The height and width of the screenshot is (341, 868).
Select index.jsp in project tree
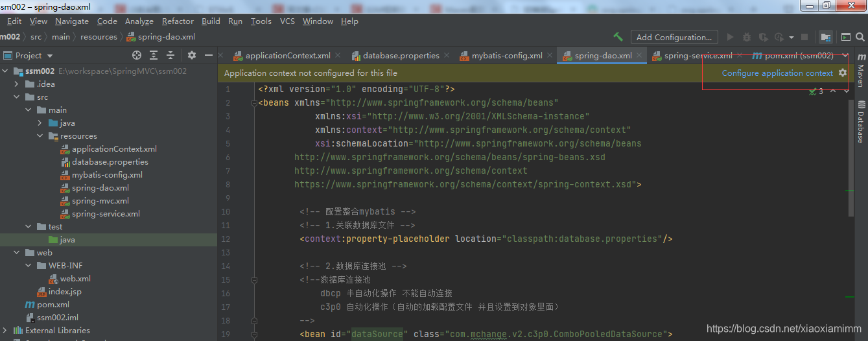tap(65, 292)
